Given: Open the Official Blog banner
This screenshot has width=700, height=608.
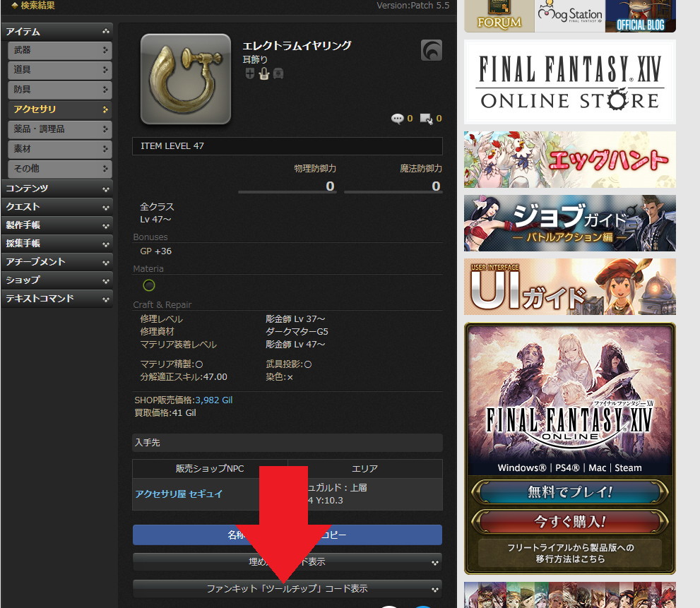Looking at the screenshot, I should coord(640,16).
